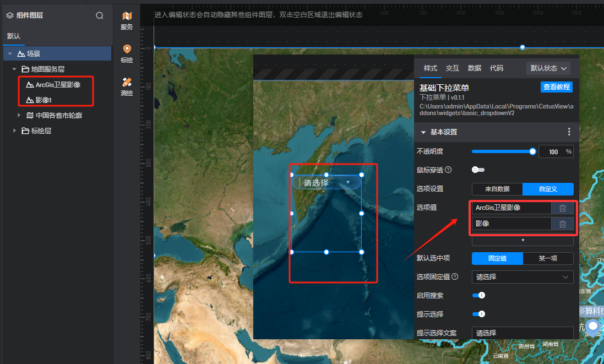Expand the 标绘层 folder arrow
Viewport: 604px width, 364px height.
[14, 131]
